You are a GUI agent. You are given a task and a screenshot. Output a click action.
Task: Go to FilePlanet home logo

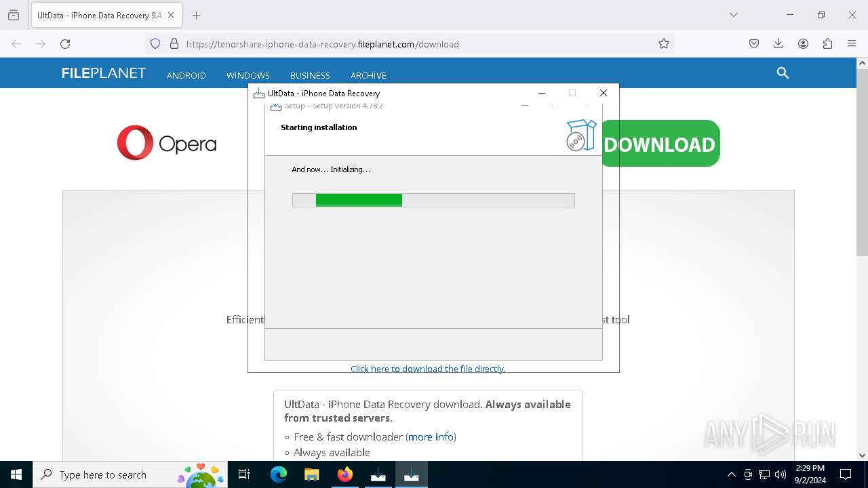tap(104, 73)
